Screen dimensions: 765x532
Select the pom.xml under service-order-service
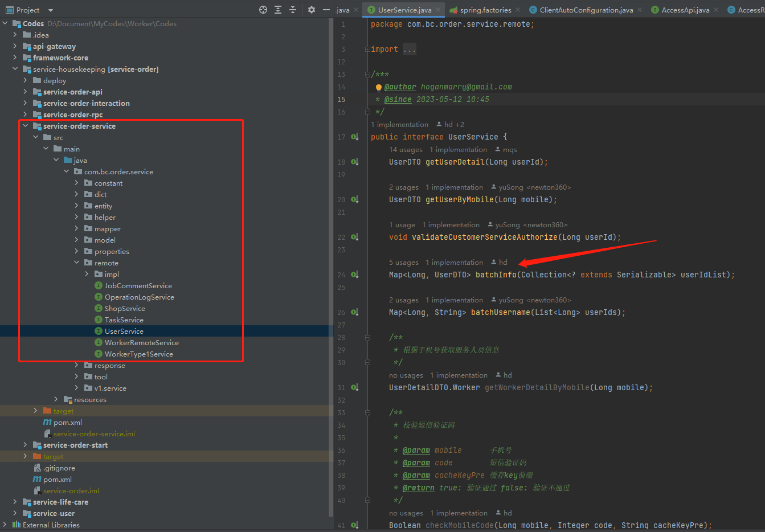67,422
